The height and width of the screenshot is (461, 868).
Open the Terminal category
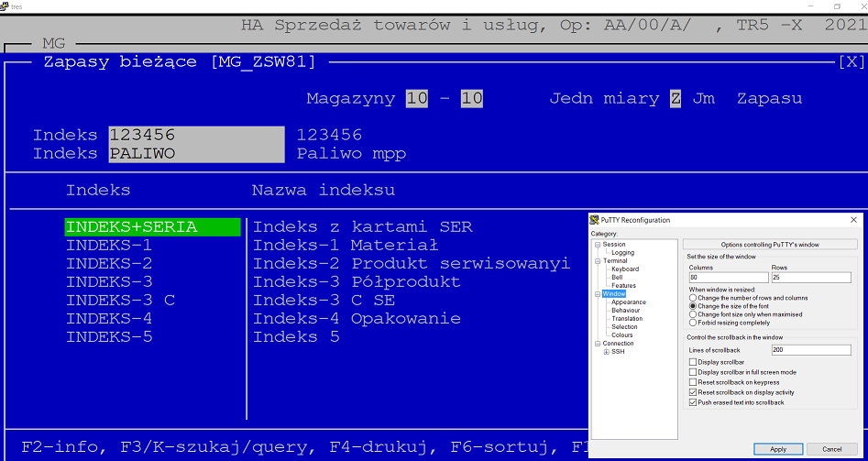click(x=615, y=260)
